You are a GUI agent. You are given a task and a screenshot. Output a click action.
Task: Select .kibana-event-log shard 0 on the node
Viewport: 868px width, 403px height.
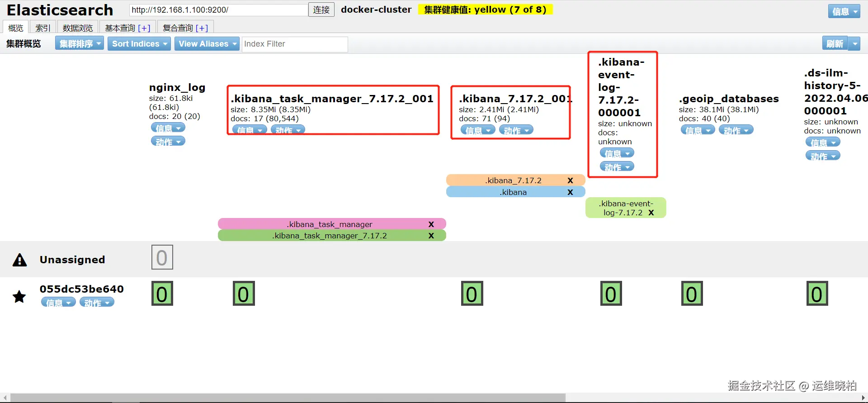tap(611, 294)
